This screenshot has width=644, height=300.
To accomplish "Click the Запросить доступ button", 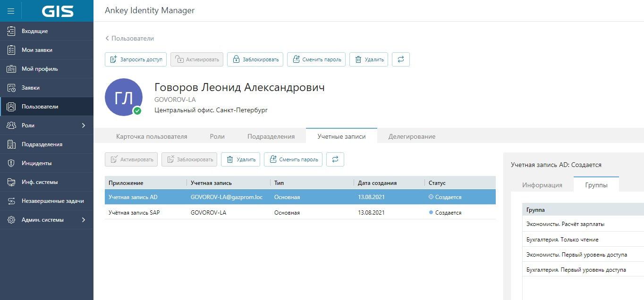I will [136, 59].
